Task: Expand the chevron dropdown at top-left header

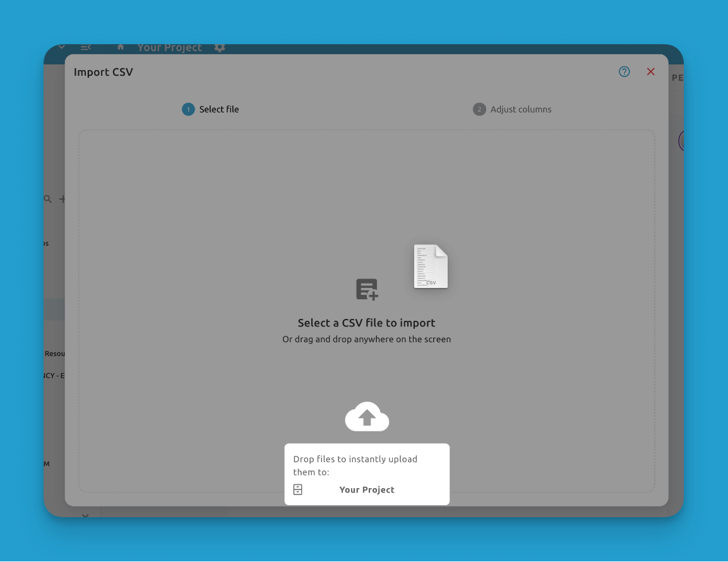Action: click(61, 47)
